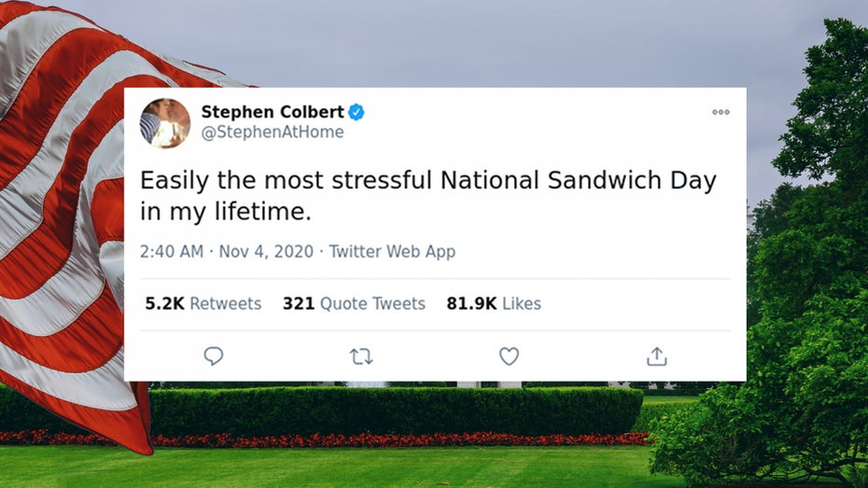
Task: View the 5.2K Retweets list
Action: 203,303
